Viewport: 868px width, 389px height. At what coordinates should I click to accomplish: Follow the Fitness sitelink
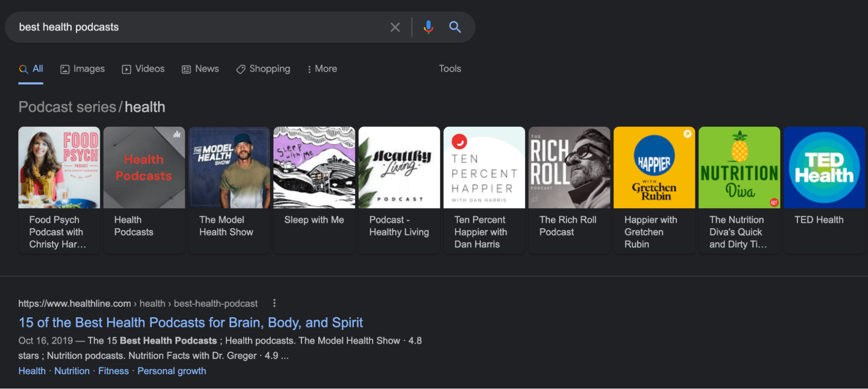pyautogui.click(x=113, y=371)
